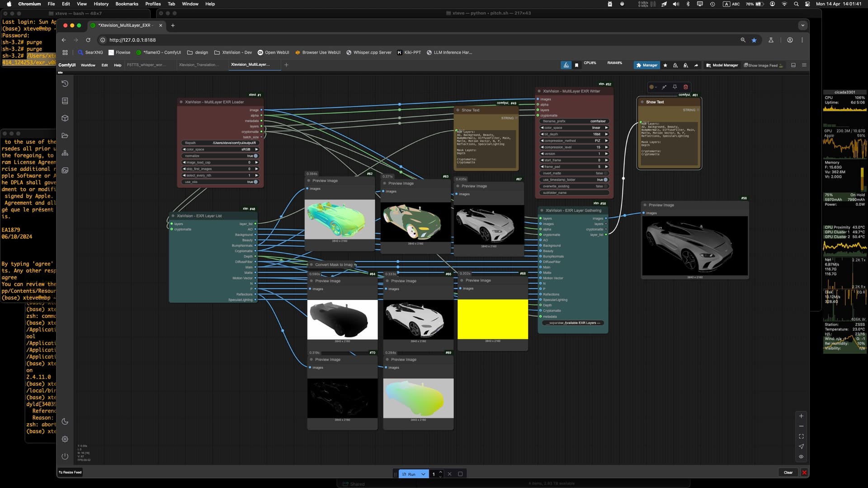Open the model library tree icon

(x=65, y=153)
